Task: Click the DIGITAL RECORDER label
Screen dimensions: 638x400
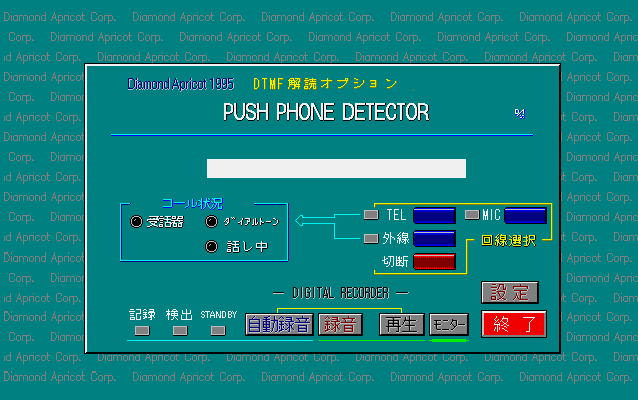Action: click(x=341, y=293)
